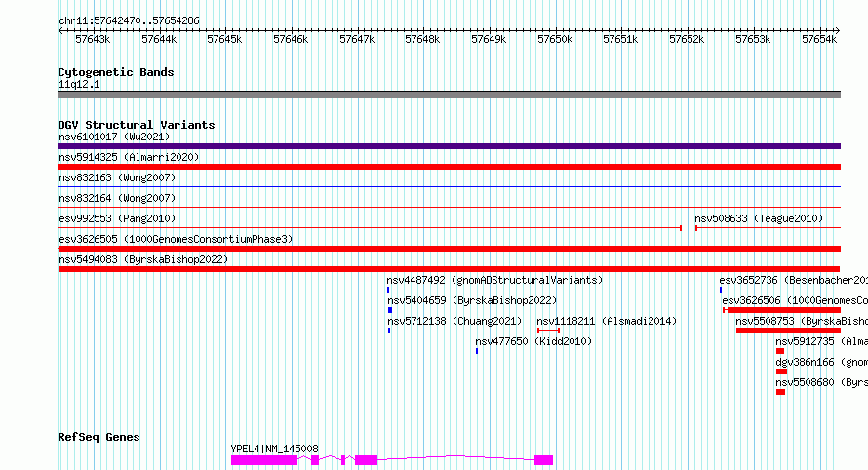Screen dimensions: 868x470
Task: Click the right arrow of the ruler
Action: pyautogui.click(x=838, y=31)
